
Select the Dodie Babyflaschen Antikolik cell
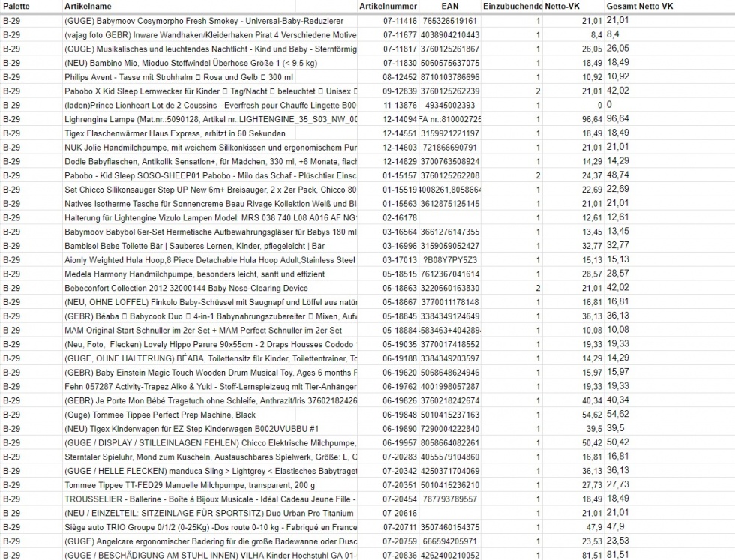pos(211,162)
